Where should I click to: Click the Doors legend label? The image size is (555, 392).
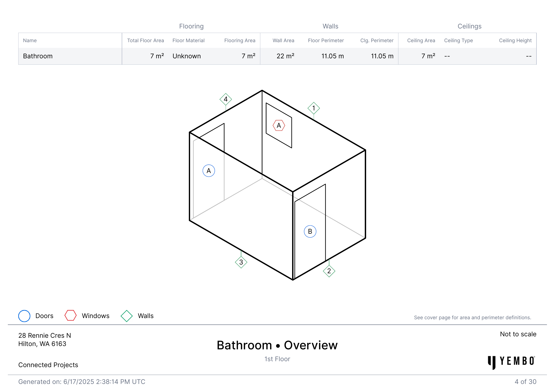44,316
